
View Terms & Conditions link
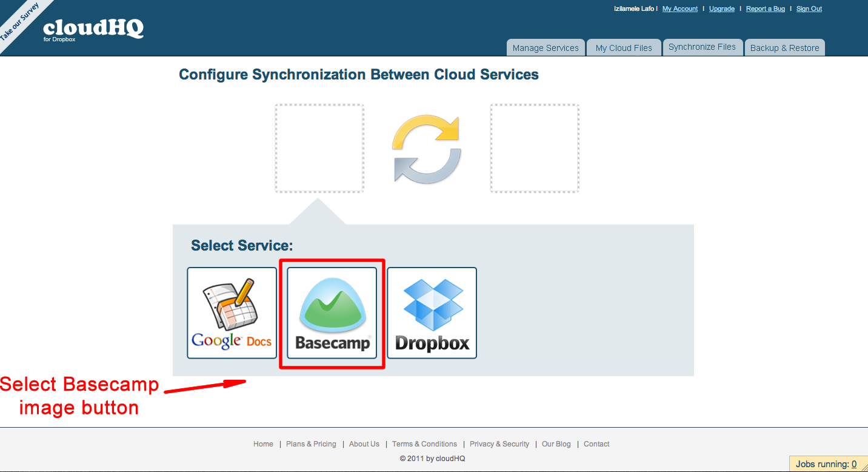point(424,444)
